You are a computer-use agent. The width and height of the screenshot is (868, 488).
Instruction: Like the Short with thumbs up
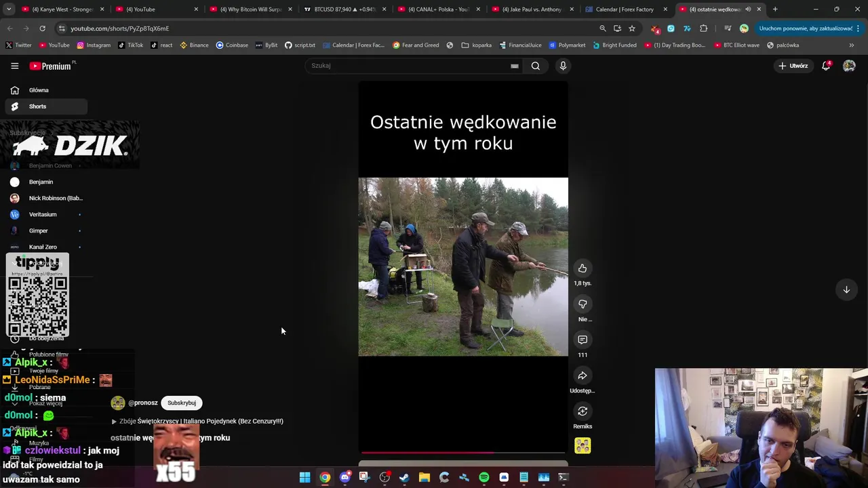(583, 268)
